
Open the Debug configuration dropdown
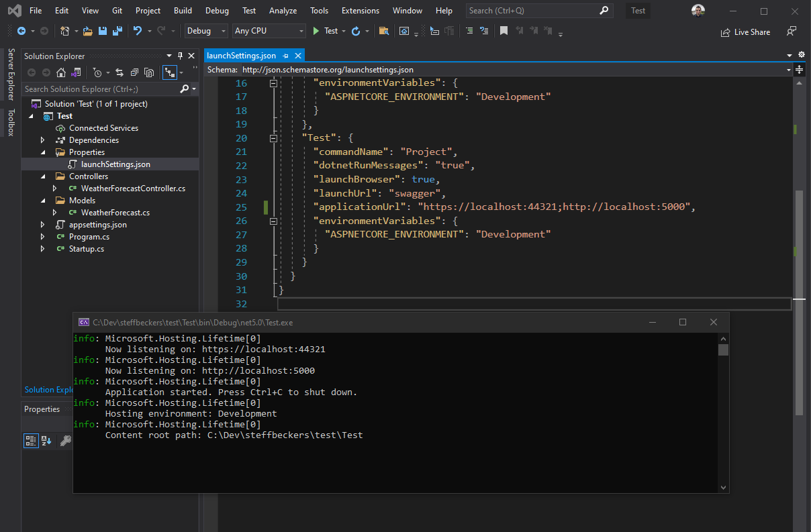coord(207,31)
